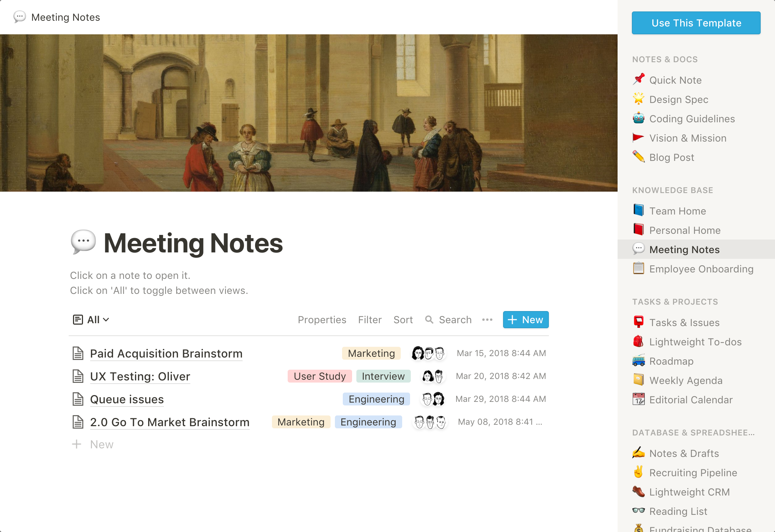This screenshot has height=532, width=775.
Task: Click the pushpin icon beside Quick Note
Action: 638,79
